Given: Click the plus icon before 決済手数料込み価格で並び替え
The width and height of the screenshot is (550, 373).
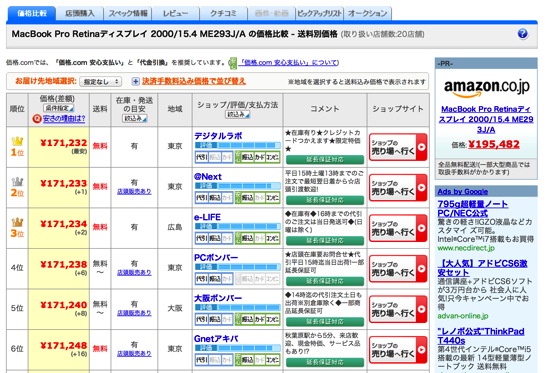Looking at the screenshot, I should click(135, 81).
